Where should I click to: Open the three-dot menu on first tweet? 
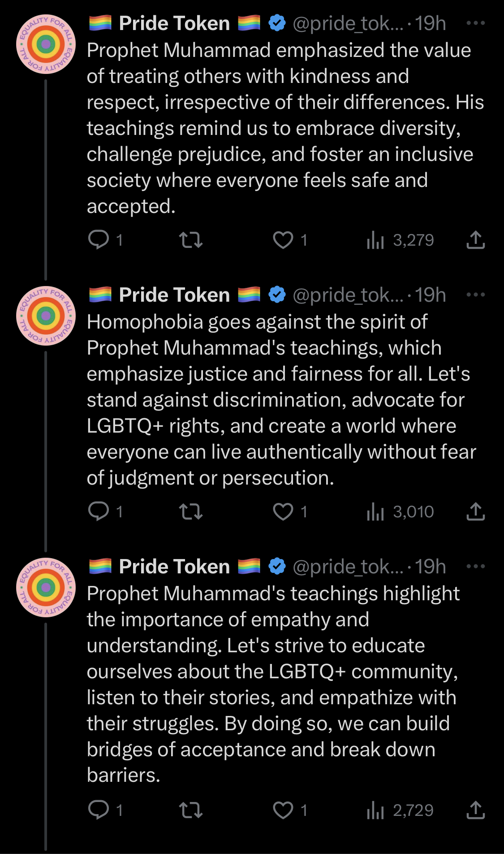tap(475, 23)
